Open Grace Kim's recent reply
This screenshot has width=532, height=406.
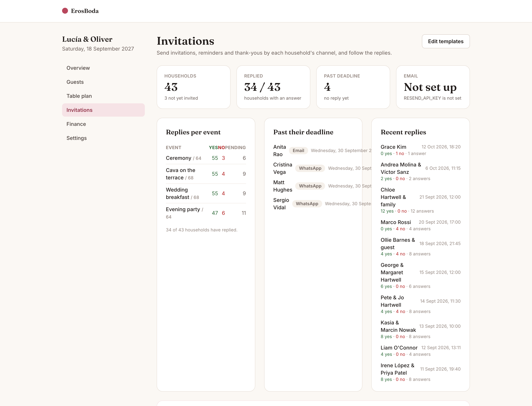coord(420,150)
